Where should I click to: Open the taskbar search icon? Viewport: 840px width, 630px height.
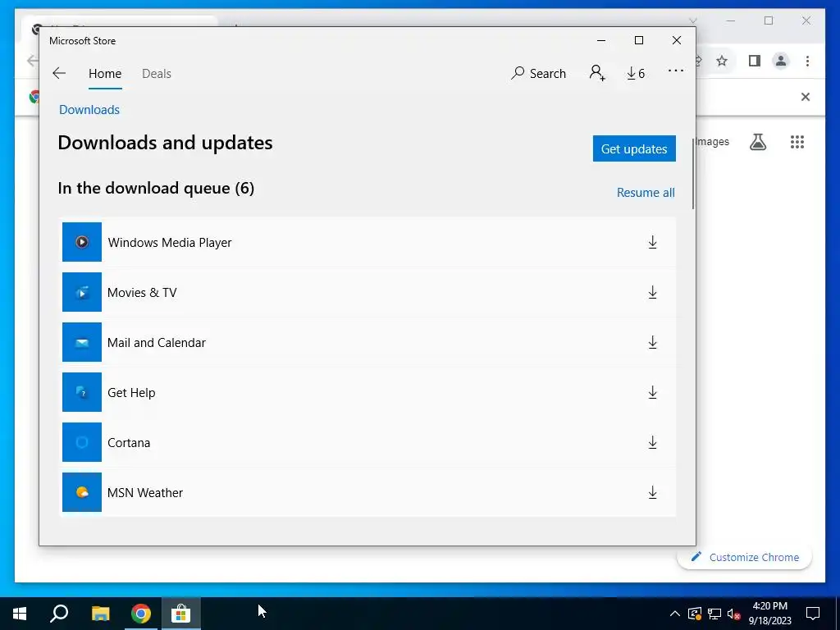tap(59, 614)
